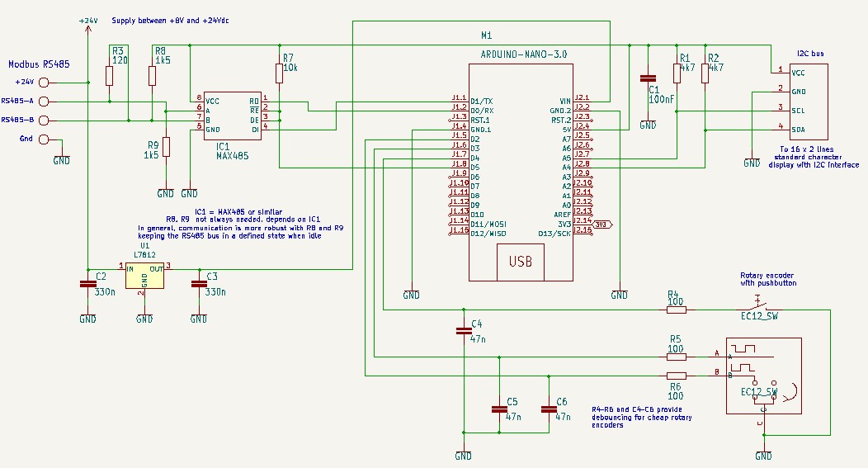
Task: Select the R1 4k7 pull-up resistor
Action: click(x=677, y=73)
